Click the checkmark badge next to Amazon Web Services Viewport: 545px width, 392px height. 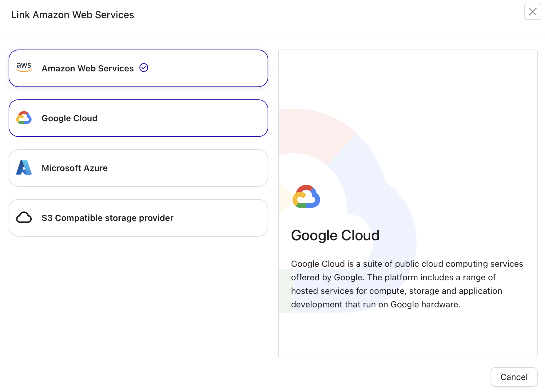click(144, 68)
